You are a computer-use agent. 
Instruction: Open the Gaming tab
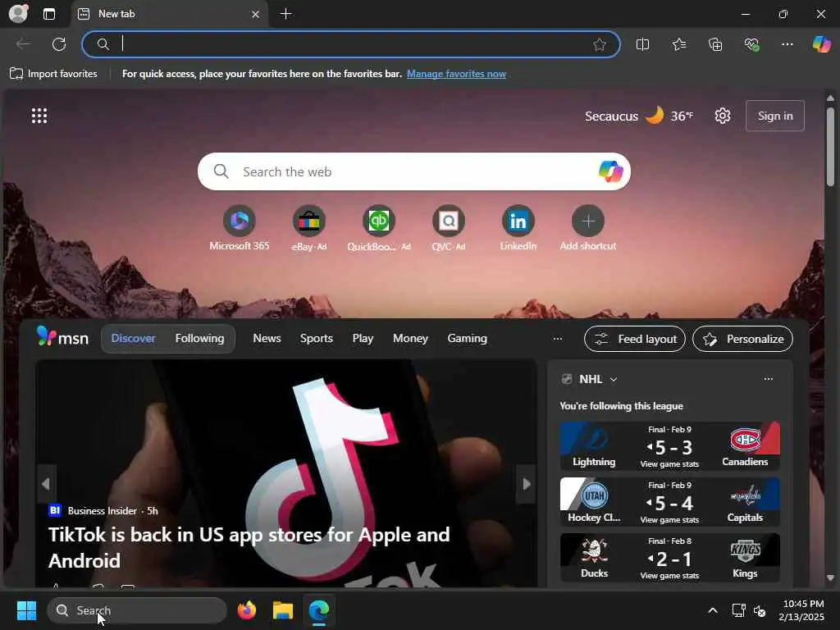point(467,339)
